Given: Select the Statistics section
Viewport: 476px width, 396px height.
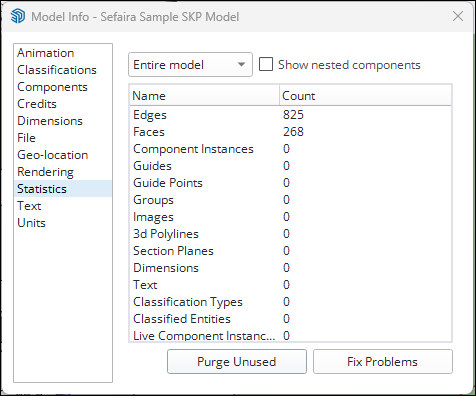Looking at the screenshot, I should tap(63, 189).
